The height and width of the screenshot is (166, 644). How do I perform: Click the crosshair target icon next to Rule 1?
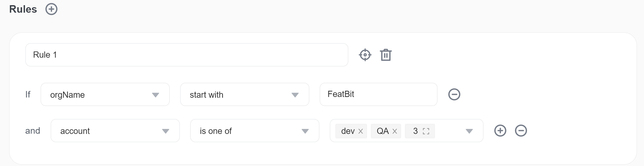(x=365, y=55)
